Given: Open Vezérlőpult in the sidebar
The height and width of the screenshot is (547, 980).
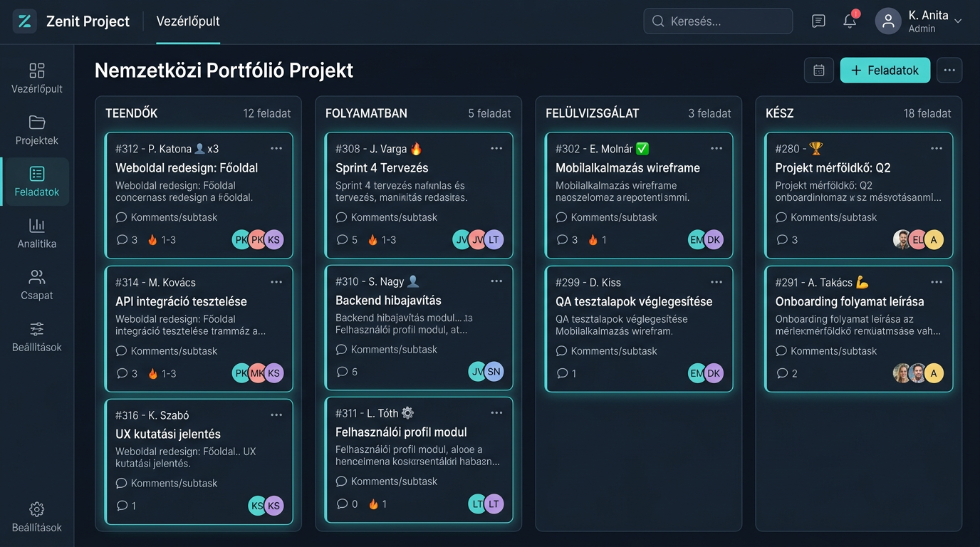Looking at the screenshot, I should point(36,78).
